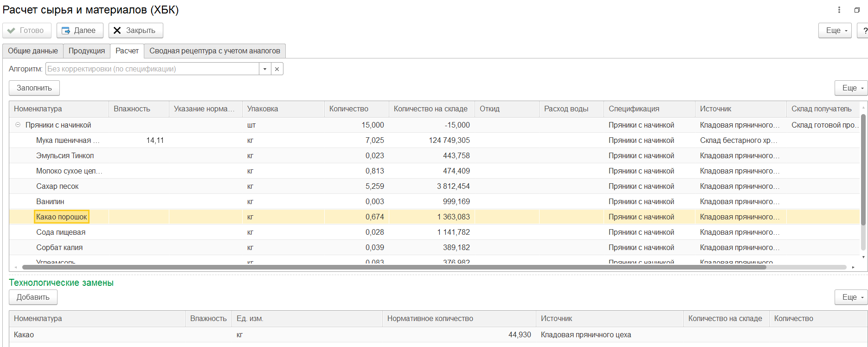Click the Упаковка column header

pyautogui.click(x=283, y=109)
